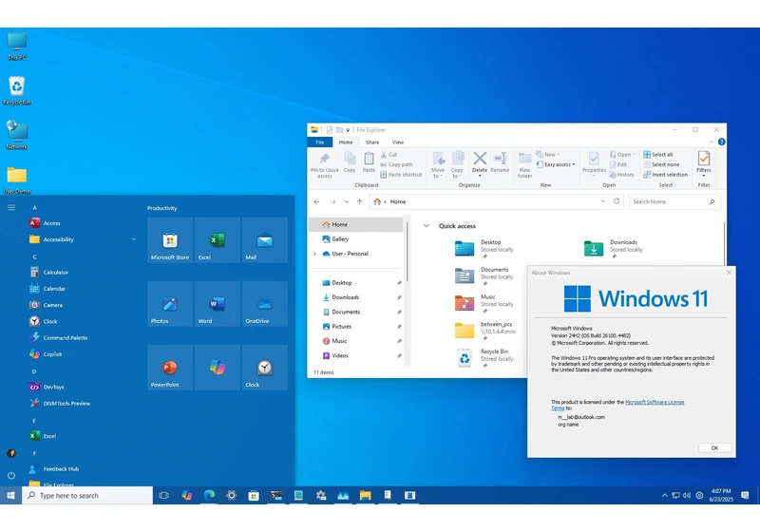This screenshot has height=532, width=760.
Task: Select the between_pcs network folder
Action: pos(484,331)
